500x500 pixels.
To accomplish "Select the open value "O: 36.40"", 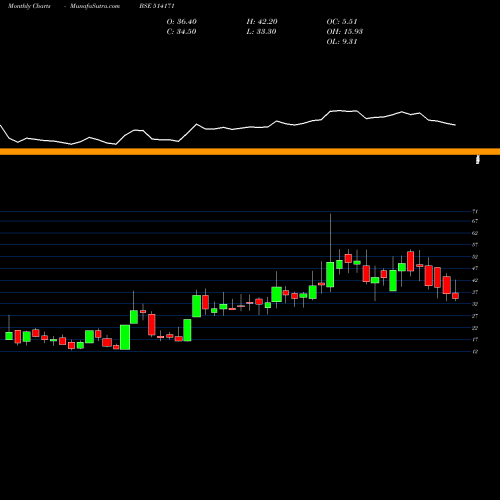I will (x=182, y=22).
